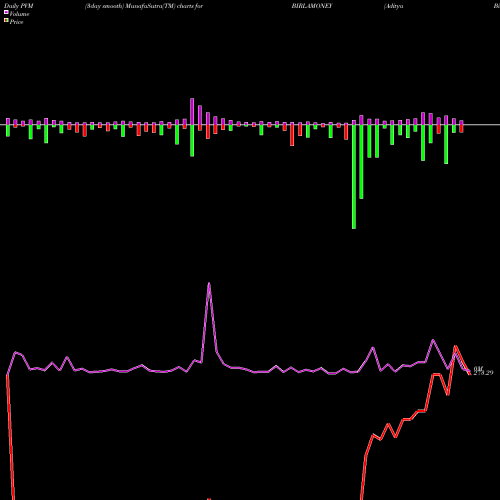
Task: Click the tallest purple volume bar above baseline
Action: tap(192, 112)
